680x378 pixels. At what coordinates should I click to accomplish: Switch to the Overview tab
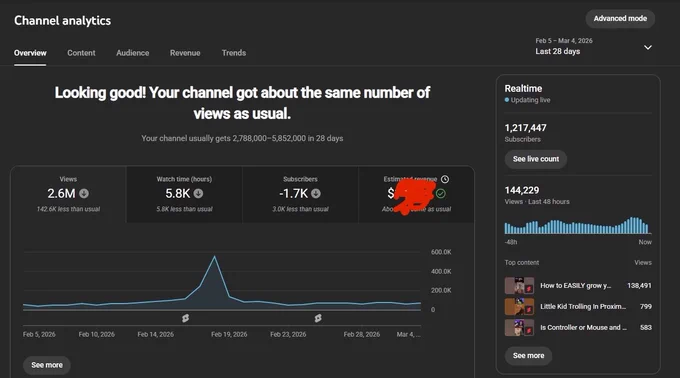[30, 53]
